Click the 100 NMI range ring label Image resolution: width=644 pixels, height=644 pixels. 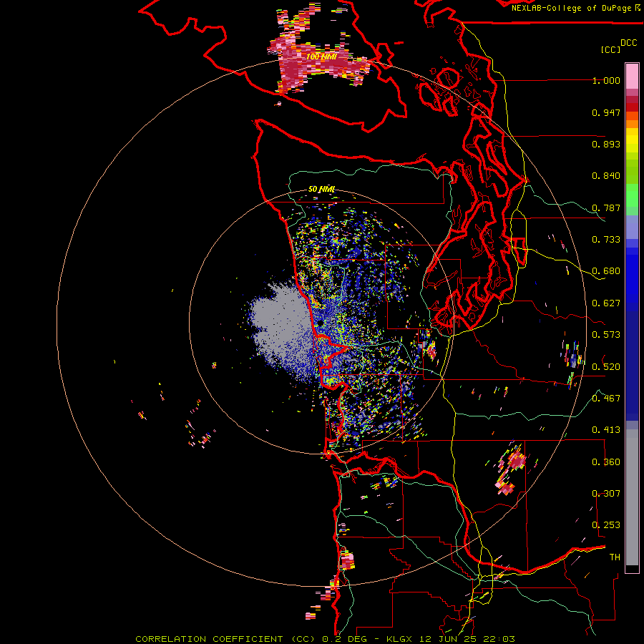tap(321, 57)
